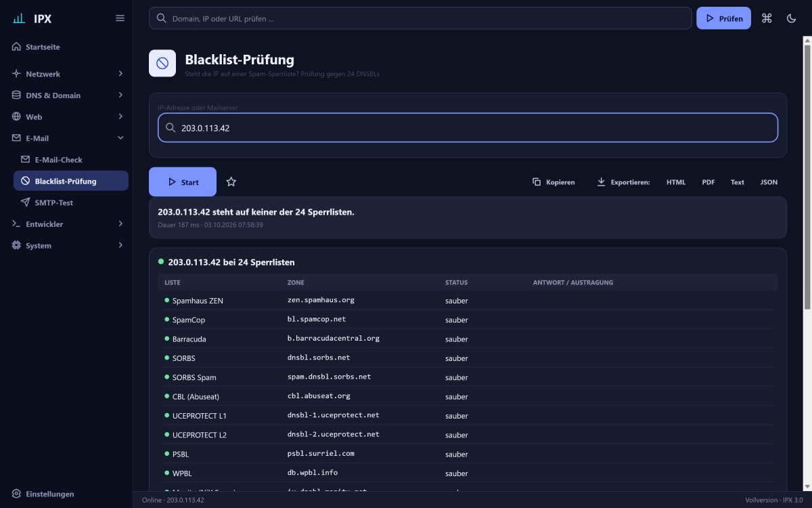Click the DNS & Domain database icon
812x508 pixels.
tap(16, 95)
